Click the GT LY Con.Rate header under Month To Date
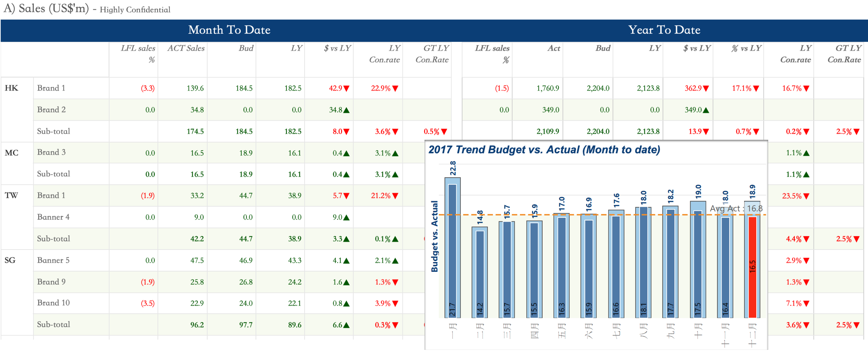Image resolution: width=868 pixels, height=353 pixels. pyautogui.click(x=432, y=54)
